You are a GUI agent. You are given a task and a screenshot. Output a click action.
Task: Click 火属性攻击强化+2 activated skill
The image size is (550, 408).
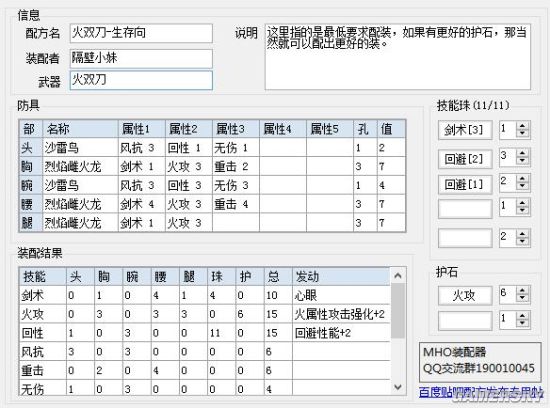(x=340, y=314)
